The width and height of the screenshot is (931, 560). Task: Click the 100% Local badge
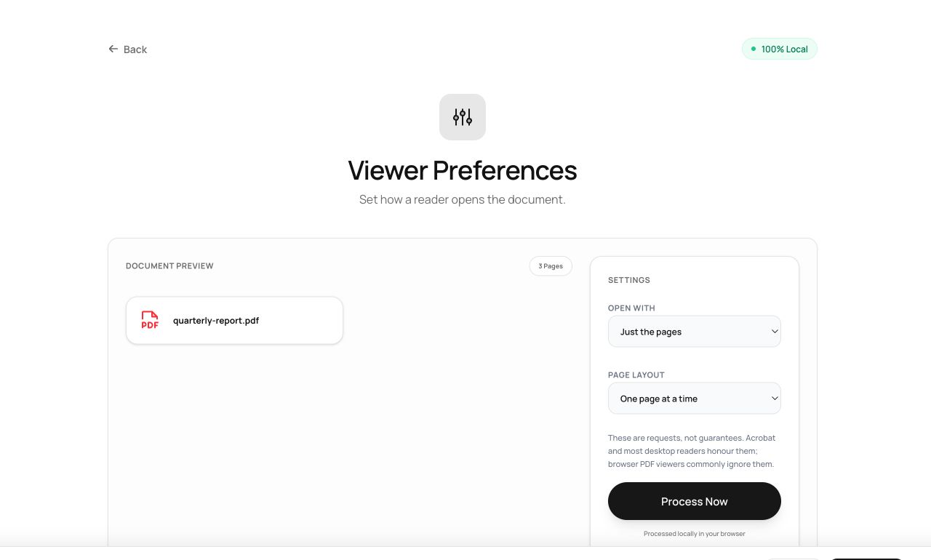(x=780, y=49)
